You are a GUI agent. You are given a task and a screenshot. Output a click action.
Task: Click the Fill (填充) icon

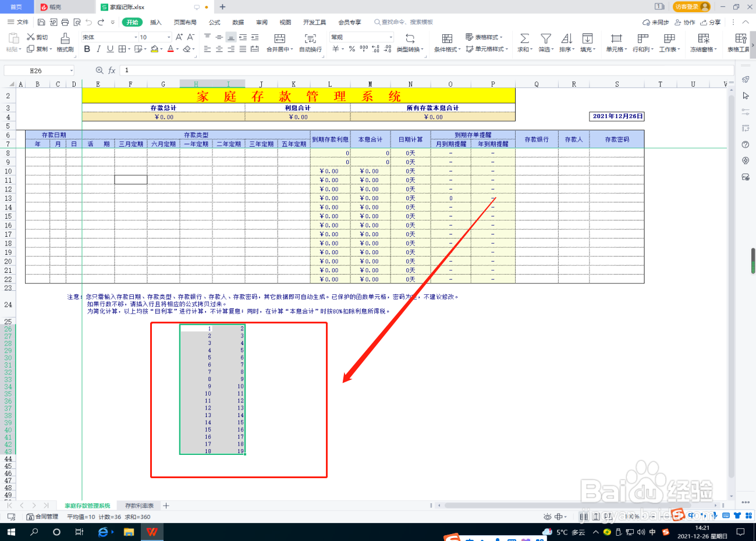pyautogui.click(x=587, y=38)
